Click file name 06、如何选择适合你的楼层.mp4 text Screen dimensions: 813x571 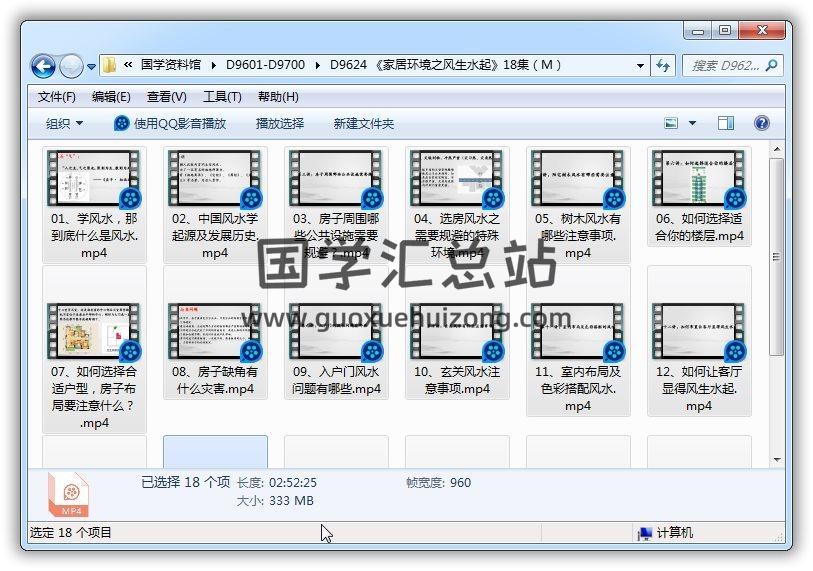tap(699, 227)
